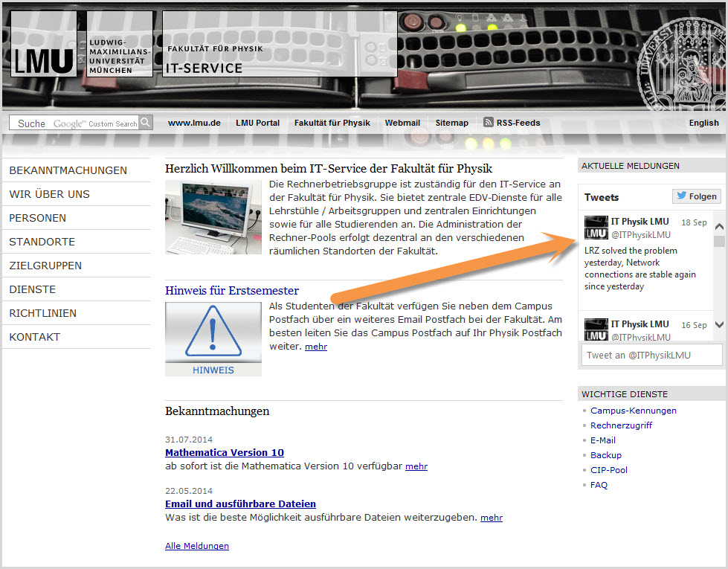Click the computer workstation thumbnail
Viewport: 728px width, 569px height.
(213, 217)
